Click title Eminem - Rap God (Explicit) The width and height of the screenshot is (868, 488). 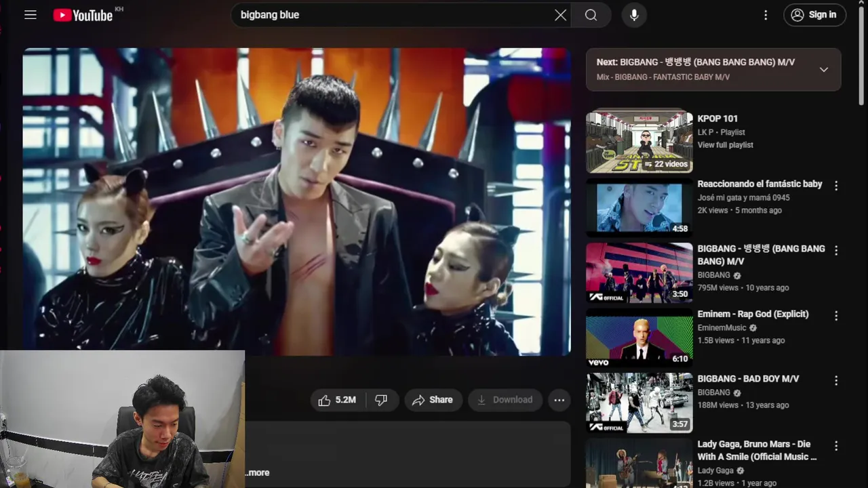(753, 314)
